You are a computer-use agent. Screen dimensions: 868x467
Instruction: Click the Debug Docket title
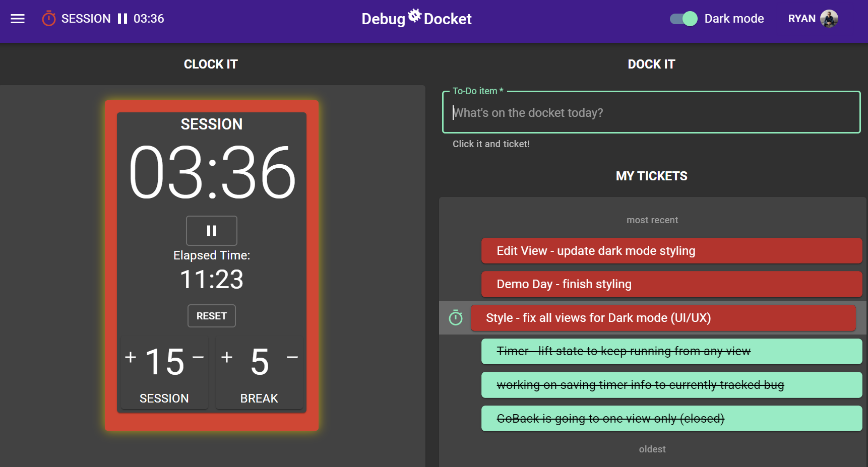(416, 19)
